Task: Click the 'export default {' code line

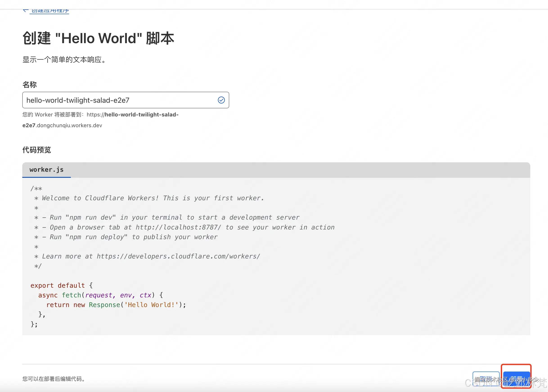Action: [61, 285]
